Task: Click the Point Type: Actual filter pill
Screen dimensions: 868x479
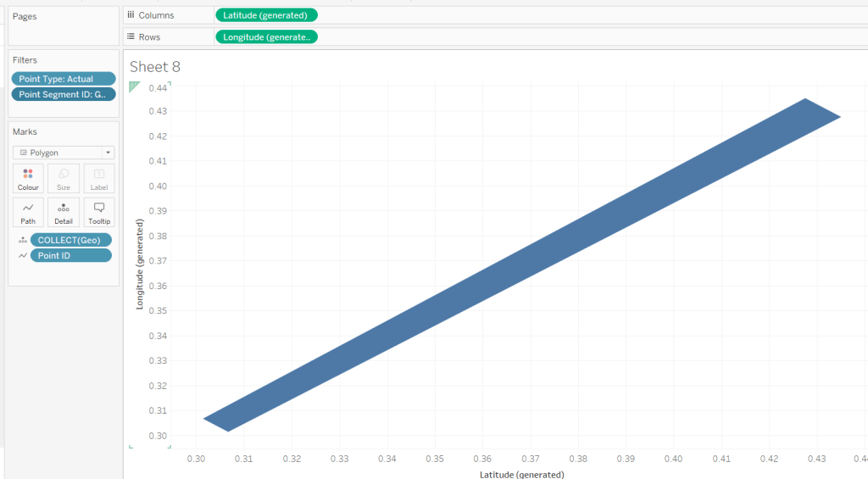Action: [x=64, y=79]
